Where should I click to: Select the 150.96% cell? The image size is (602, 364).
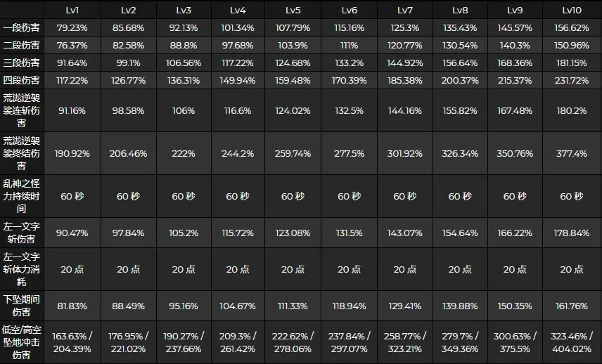(572, 46)
